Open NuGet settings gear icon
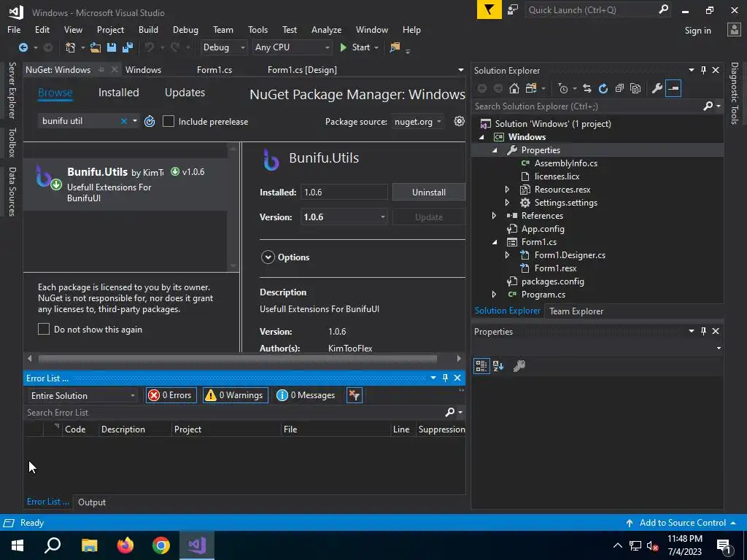Screen dimensions: 747x560 click(x=460, y=121)
